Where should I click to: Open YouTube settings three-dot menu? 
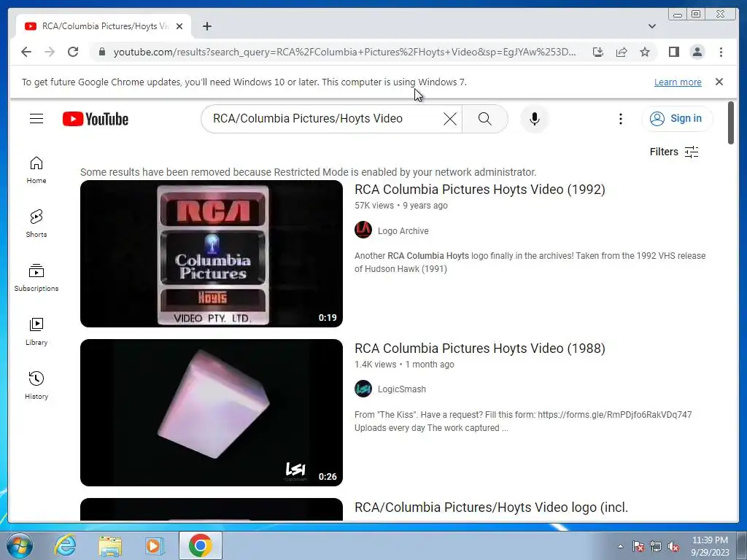[620, 119]
